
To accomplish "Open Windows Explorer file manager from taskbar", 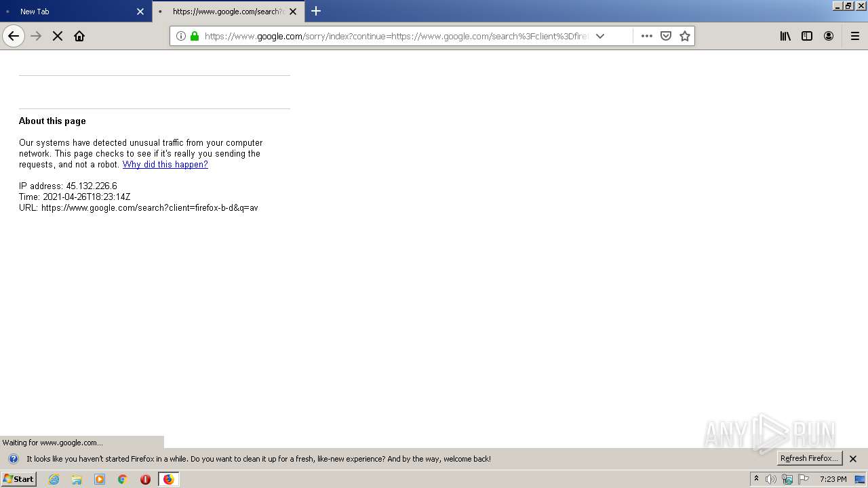I will click(x=77, y=479).
